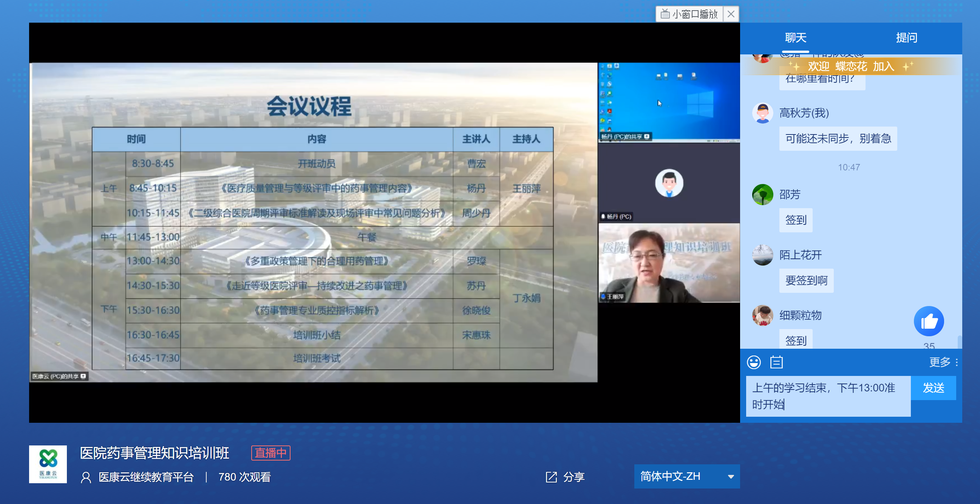The width and height of the screenshot is (980, 504).
Task: Expand the 更多 options menu
Action: click(943, 362)
